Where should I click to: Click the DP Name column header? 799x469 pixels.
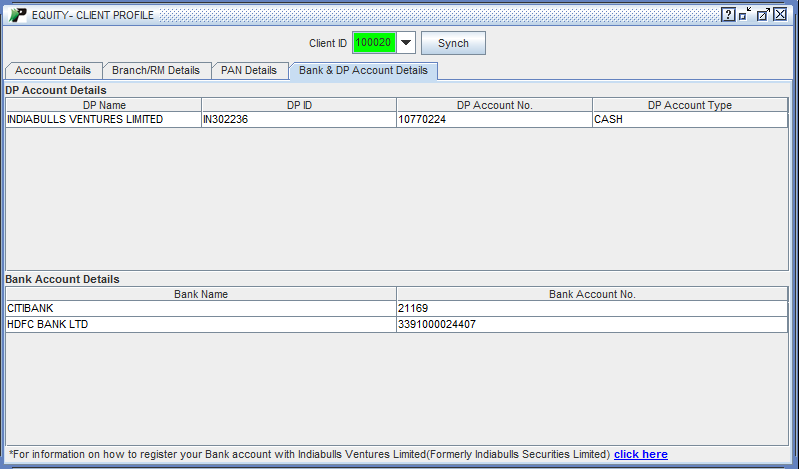(104, 105)
